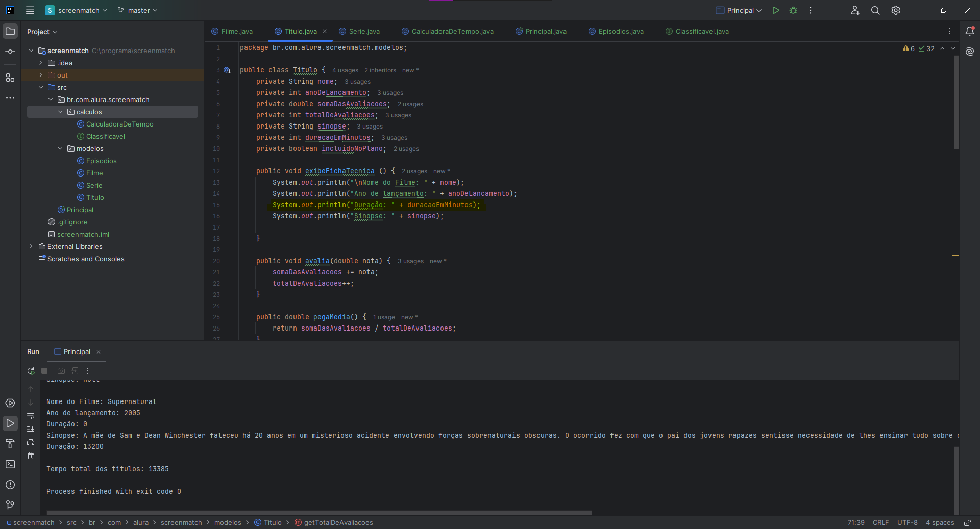Image resolution: width=980 pixels, height=529 pixels.
Task: Open the Run tool window icon
Action: (x=10, y=423)
